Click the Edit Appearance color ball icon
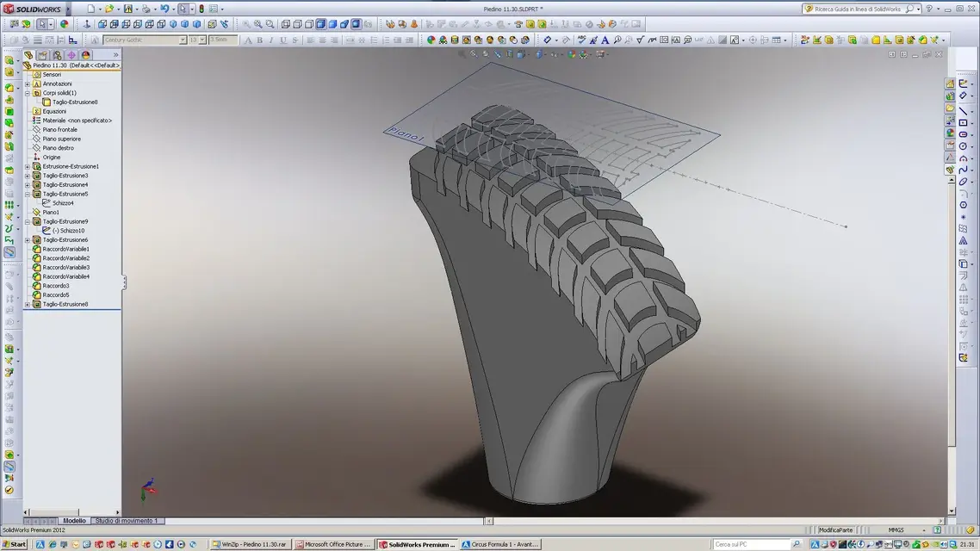The height and width of the screenshot is (551, 980). click(431, 40)
